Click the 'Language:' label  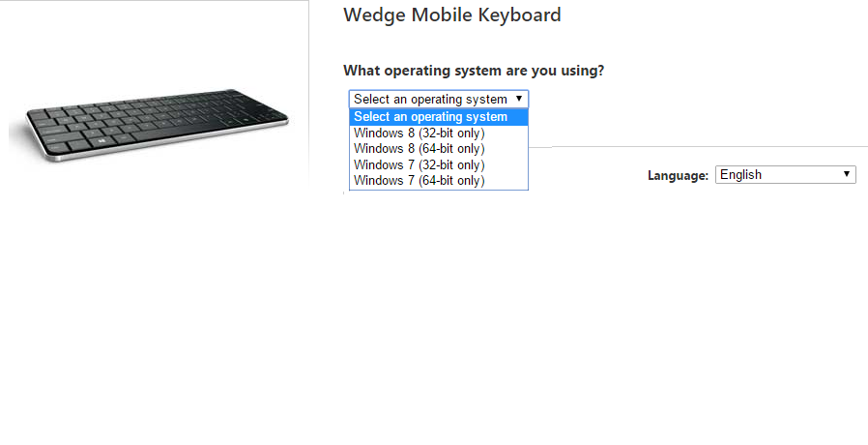(678, 176)
